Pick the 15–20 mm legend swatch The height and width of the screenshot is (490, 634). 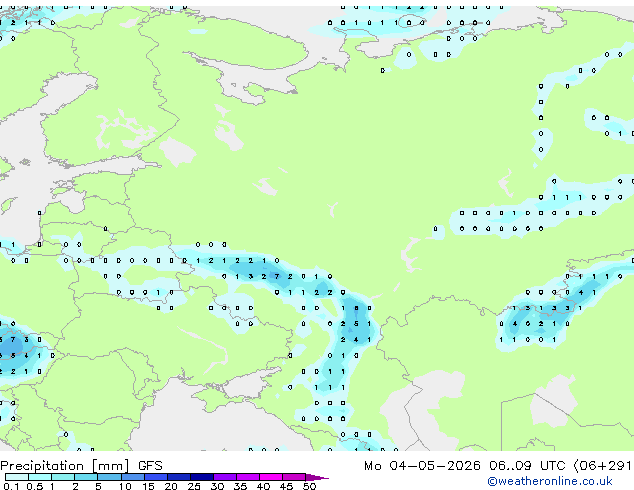[x=156, y=477]
